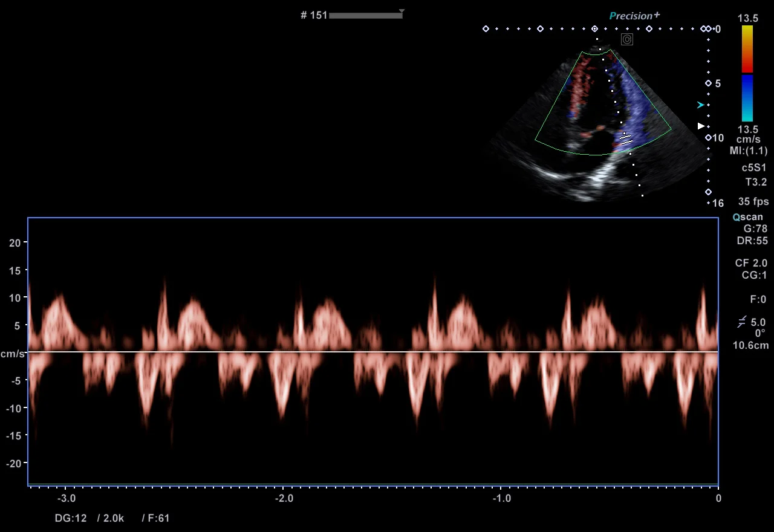Click the boxed C icon
This screenshot has height=532, width=774.
pos(626,39)
